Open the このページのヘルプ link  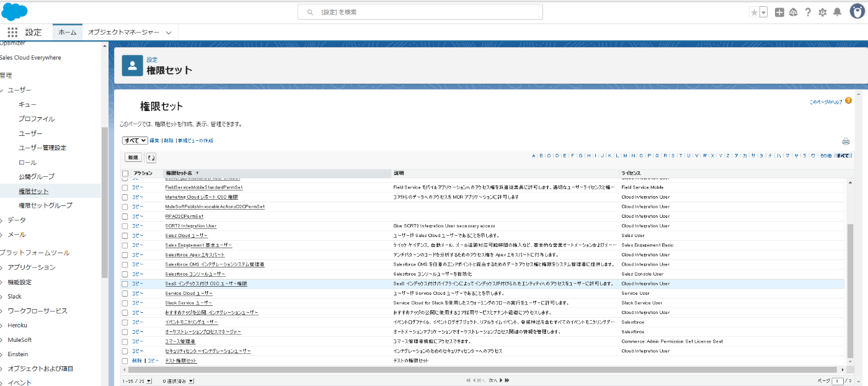coord(826,101)
